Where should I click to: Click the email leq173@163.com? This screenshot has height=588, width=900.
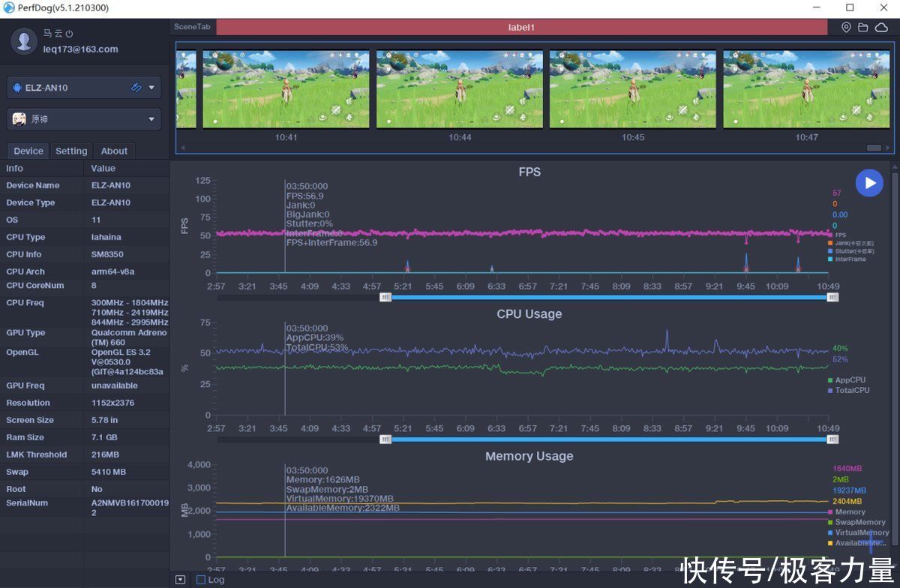click(x=81, y=49)
